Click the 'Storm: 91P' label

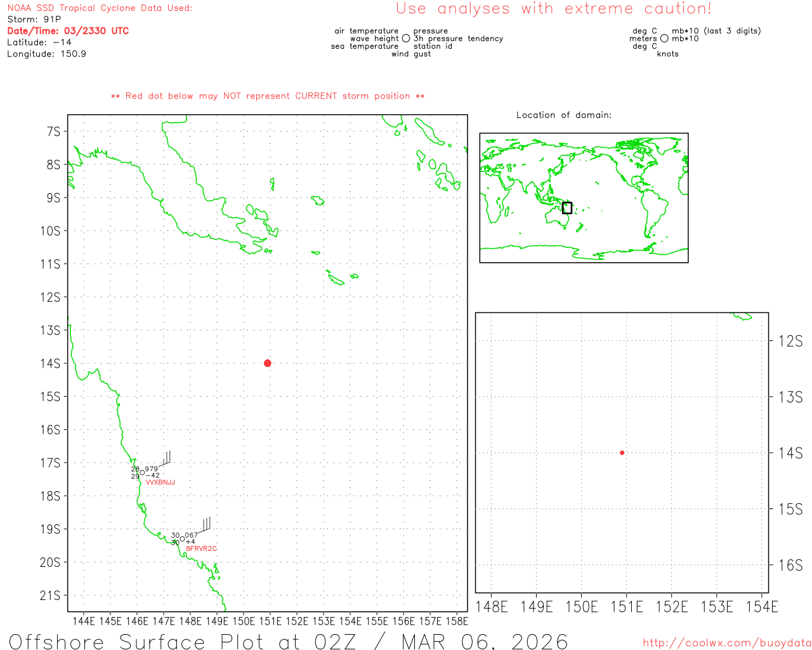point(34,19)
